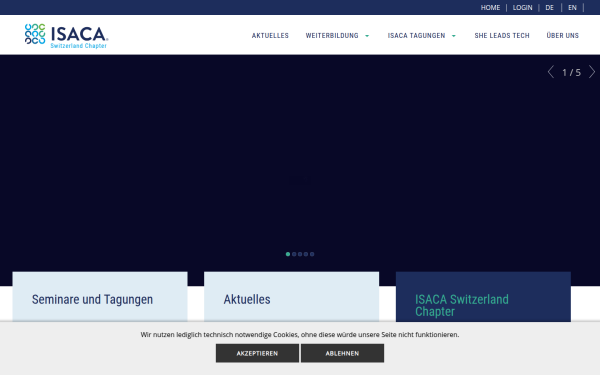Expand the Weiterbildung dropdown arrow
Screen dimensions: 600x375
(x=367, y=36)
